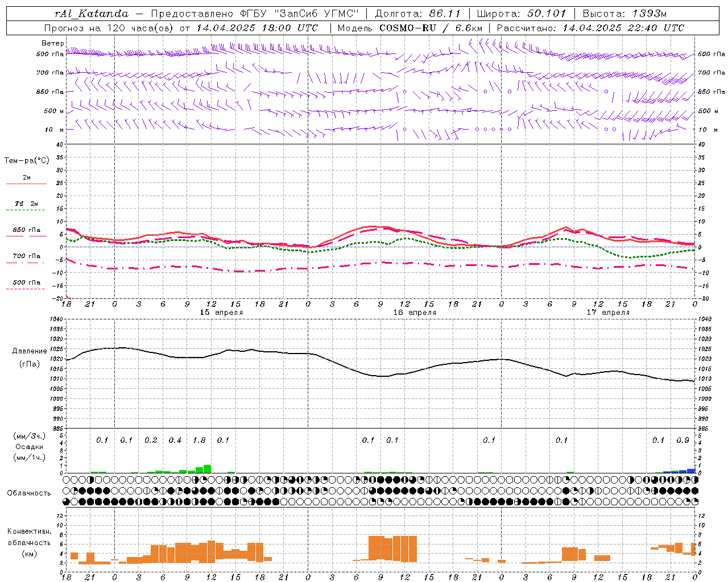This screenshot has height=582, width=728.
Task: Click the Рассчитано: 14.04.2025 22:40 UTC timestamp
Action: (x=590, y=28)
